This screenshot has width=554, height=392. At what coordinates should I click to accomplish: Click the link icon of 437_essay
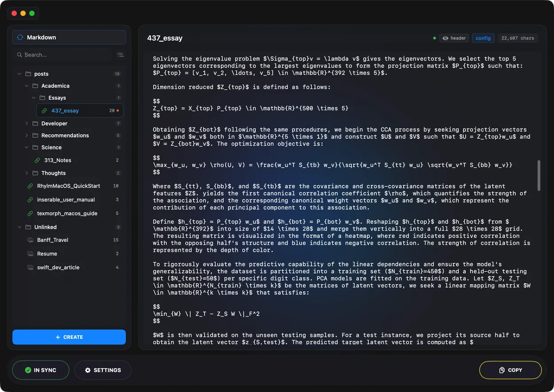(44, 111)
